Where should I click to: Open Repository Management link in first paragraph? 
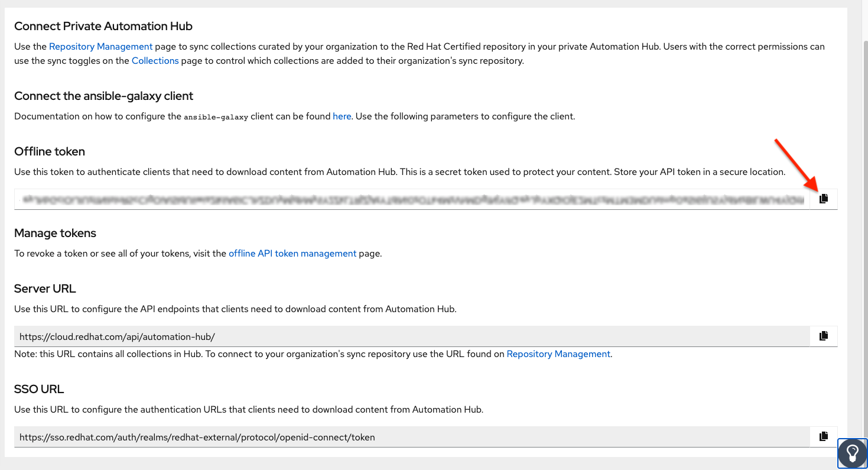pos(100,46)
